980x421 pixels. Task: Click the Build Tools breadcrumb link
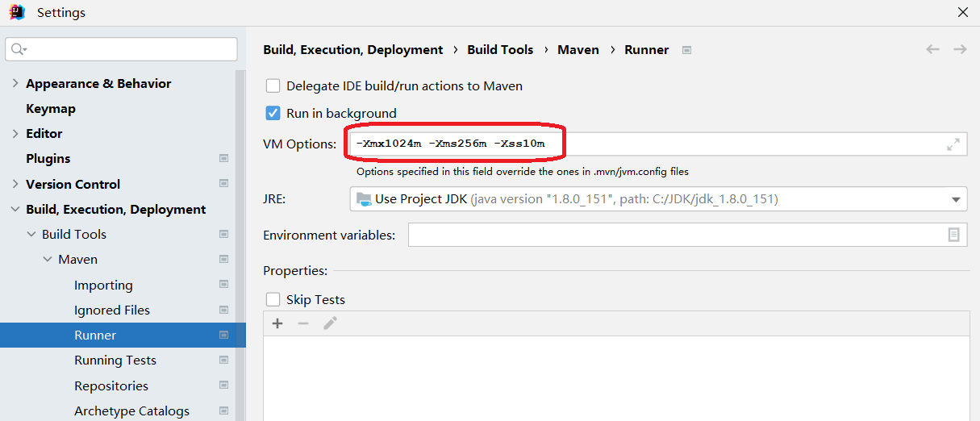[x=500, y=50]
